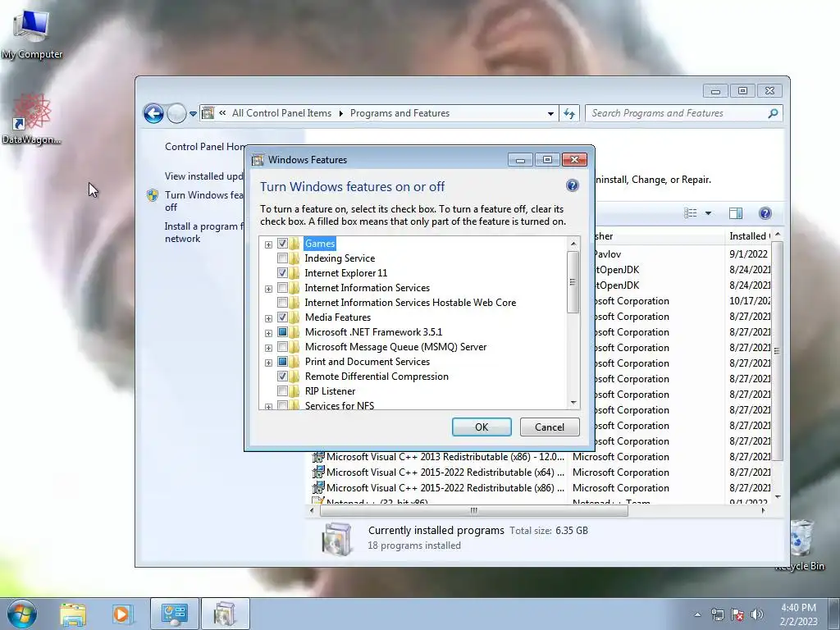Expand Microsoft Message Queue Server node
Viewport: 840px width, 630px height.
point(268,348)
